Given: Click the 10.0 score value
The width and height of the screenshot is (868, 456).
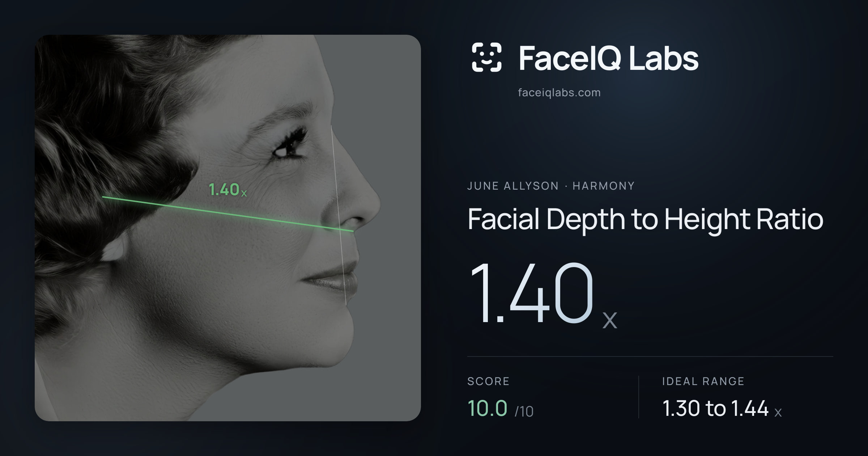Looking at the screenshot, I should [487, 408].
